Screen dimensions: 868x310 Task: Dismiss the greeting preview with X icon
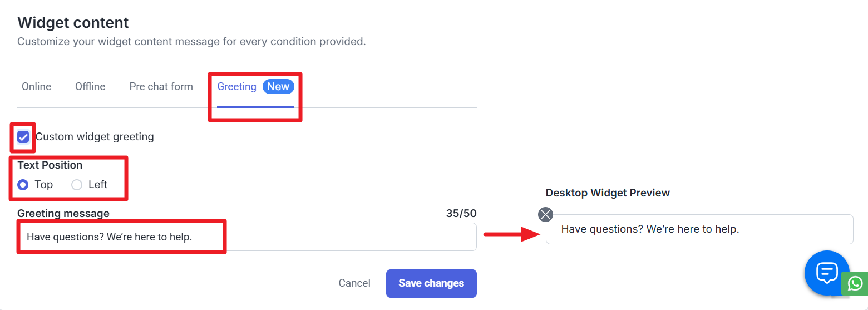pos(546,214)
